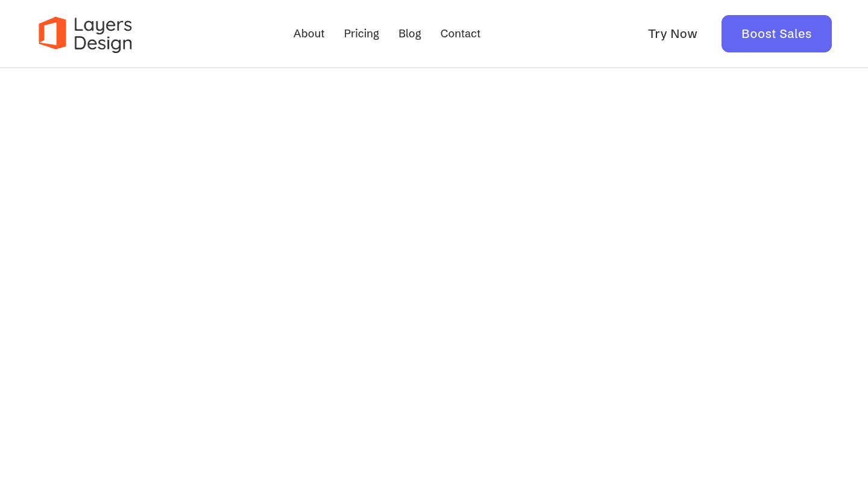The height and width of the screenshot is (488, 868).
Task: Select the purple call-to-action button
Action: (776, 34)
